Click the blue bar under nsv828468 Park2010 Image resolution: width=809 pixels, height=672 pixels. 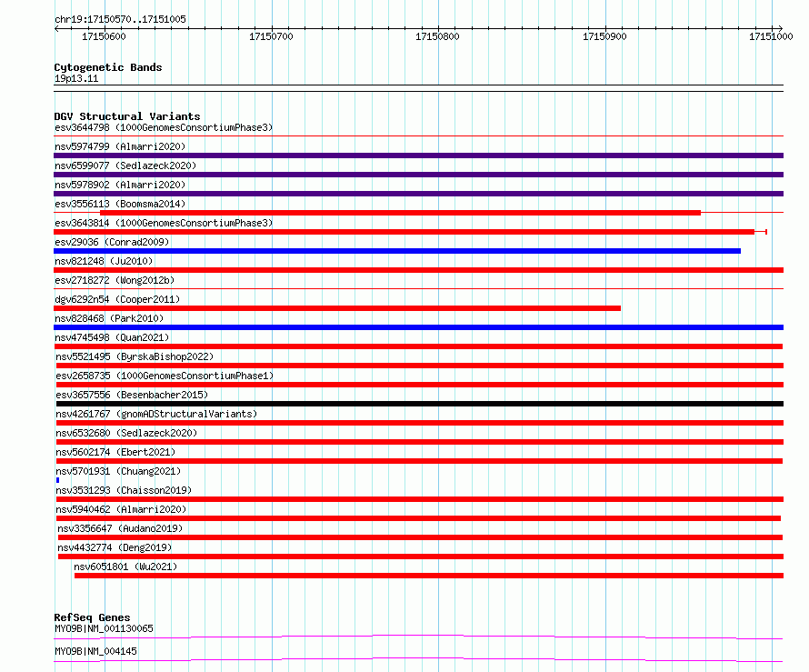coord(418,327)
